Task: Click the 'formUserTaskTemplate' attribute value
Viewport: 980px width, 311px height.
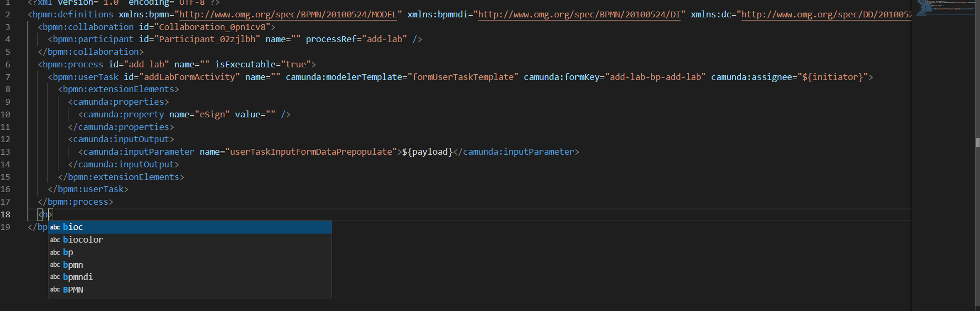Action: click(463, 77)
